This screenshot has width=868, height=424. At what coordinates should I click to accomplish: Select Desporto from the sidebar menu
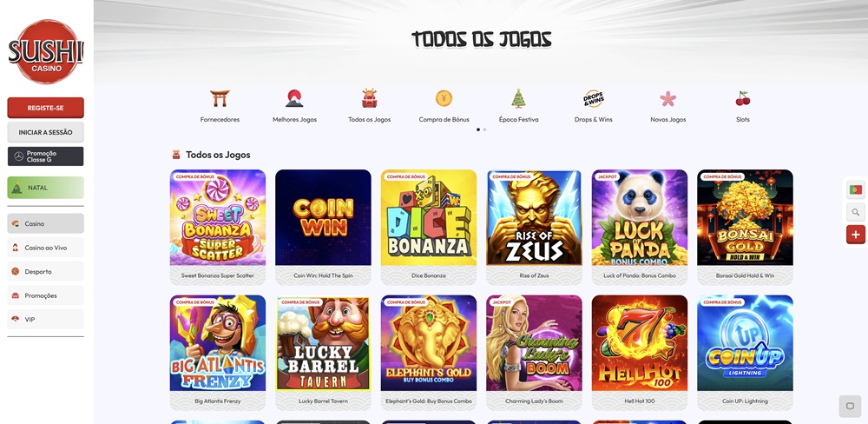[45, 272]
